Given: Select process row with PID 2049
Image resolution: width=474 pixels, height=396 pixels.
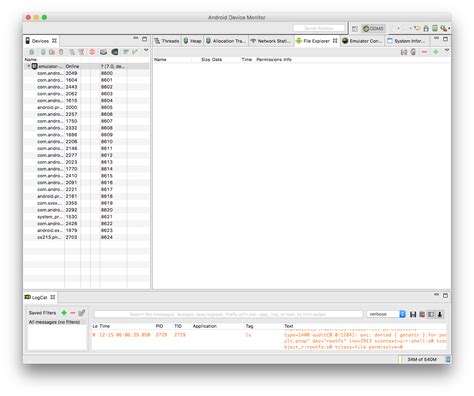Looking at the screenshot, I should click(x=86, y=73).
